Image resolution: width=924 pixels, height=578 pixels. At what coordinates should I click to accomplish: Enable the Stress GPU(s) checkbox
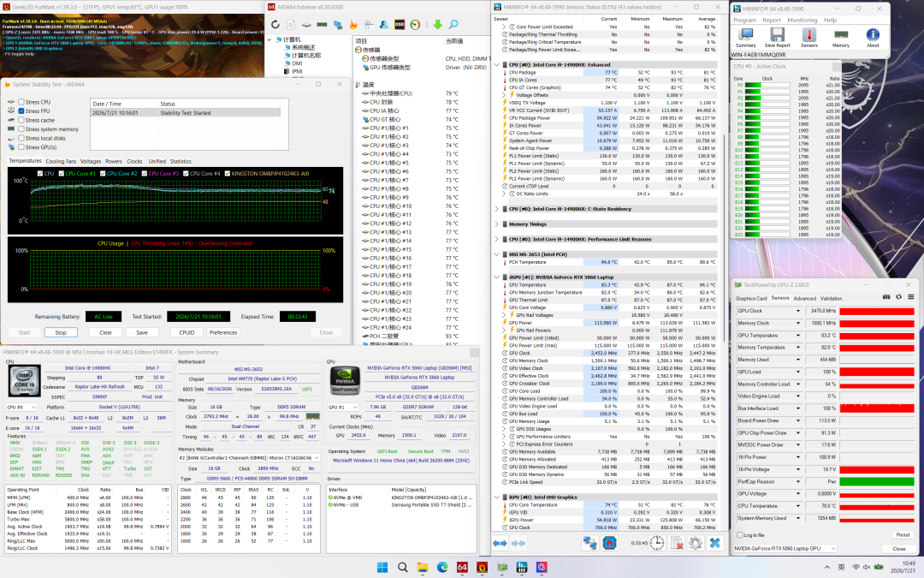(x=21, y=147)
